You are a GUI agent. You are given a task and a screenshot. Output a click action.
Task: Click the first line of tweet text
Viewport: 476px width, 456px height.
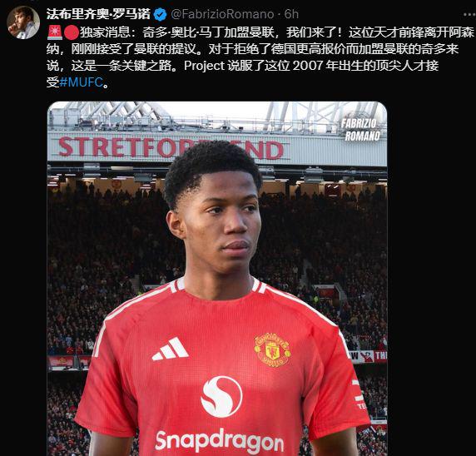pos(260,32)
